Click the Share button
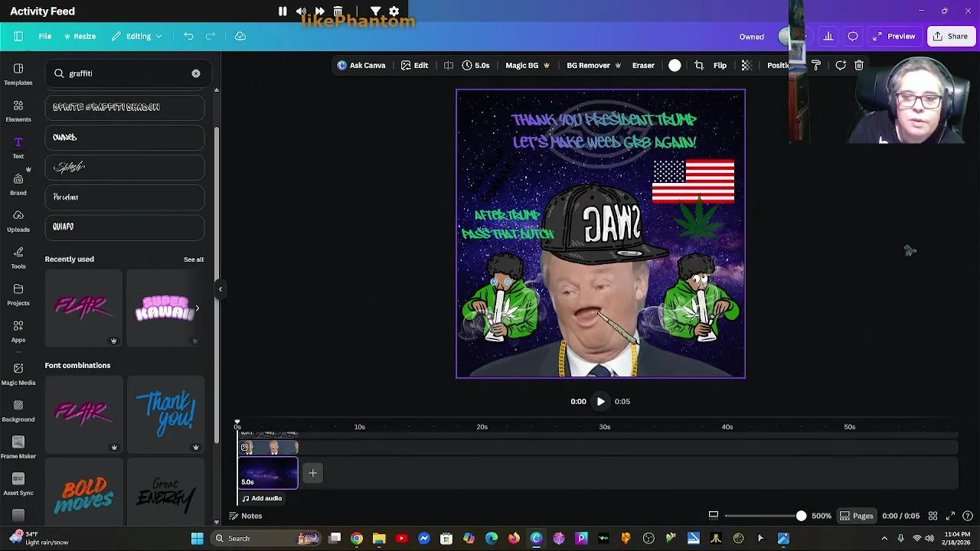The height and width of the screenshot is (551, 980). [950, 36]
